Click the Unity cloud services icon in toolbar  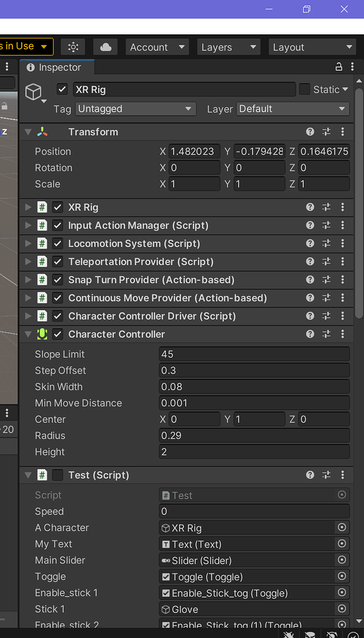(x=105, y=47)
